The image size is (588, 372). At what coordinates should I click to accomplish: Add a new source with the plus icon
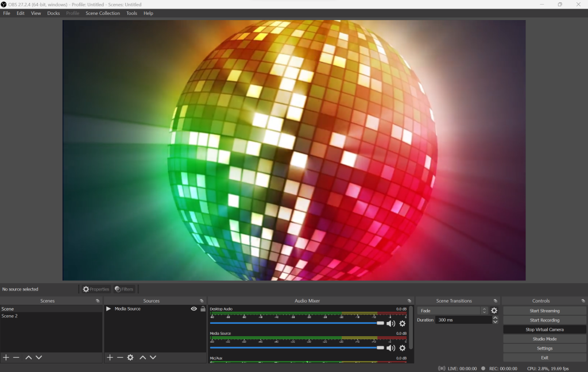pos(110,358)
